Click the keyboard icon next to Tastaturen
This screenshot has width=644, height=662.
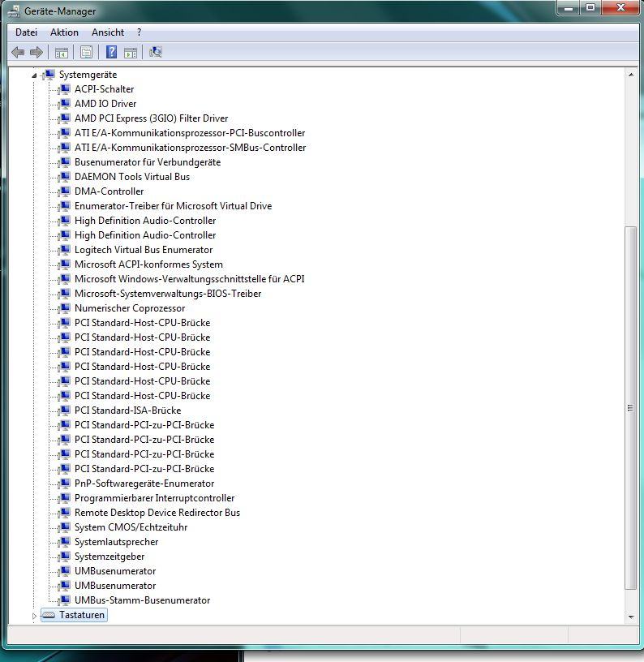coord(49,615)
